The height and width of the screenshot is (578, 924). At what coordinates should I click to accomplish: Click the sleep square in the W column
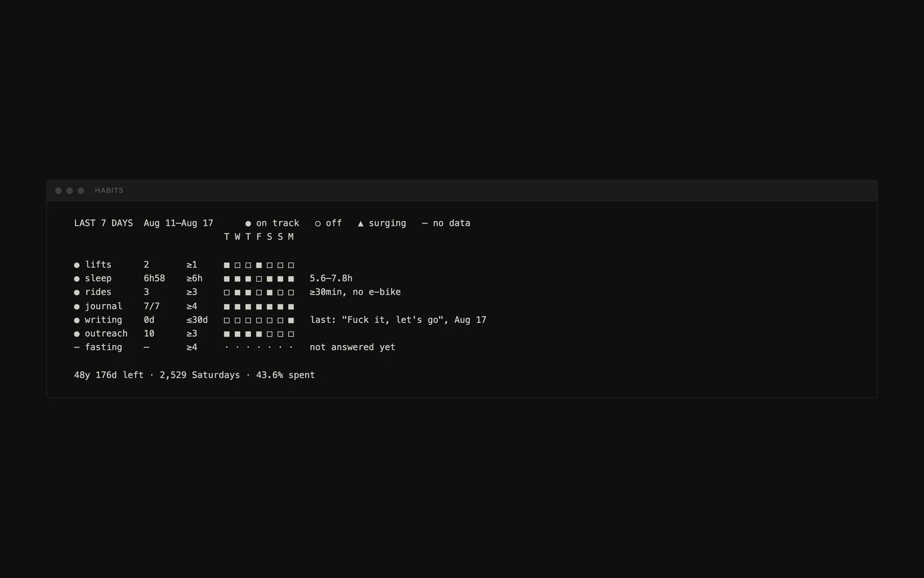tap(237, 279)
